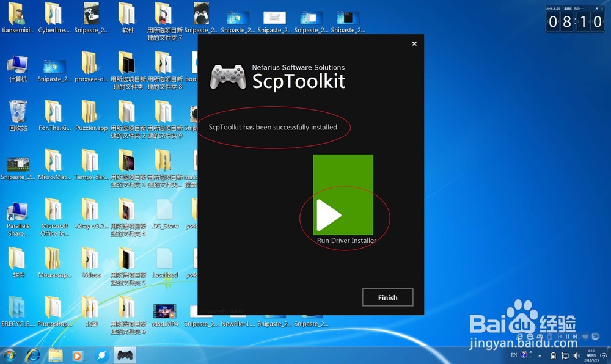Select the 用所选项目新建的文件夹 8 folder

click(164, 70)
